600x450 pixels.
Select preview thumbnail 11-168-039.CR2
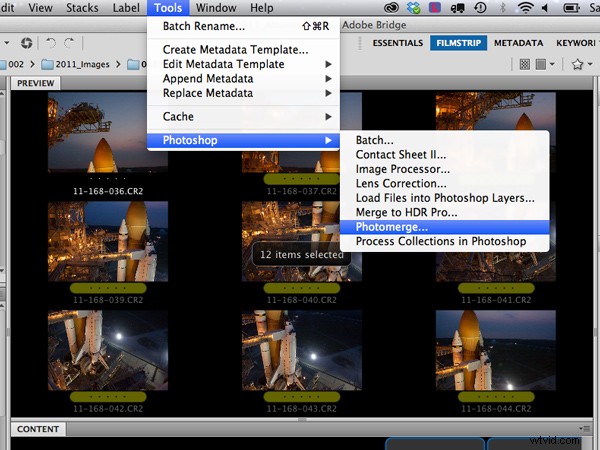click(108, 241)
